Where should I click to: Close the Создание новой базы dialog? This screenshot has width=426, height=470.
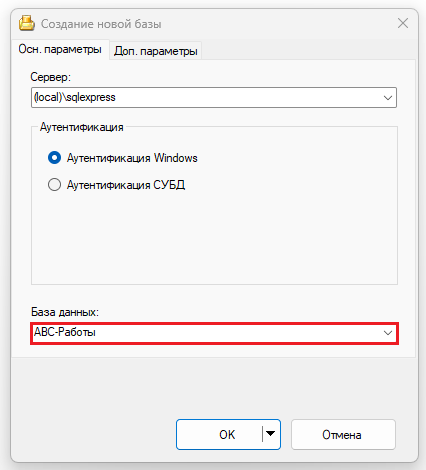[403, 23]
